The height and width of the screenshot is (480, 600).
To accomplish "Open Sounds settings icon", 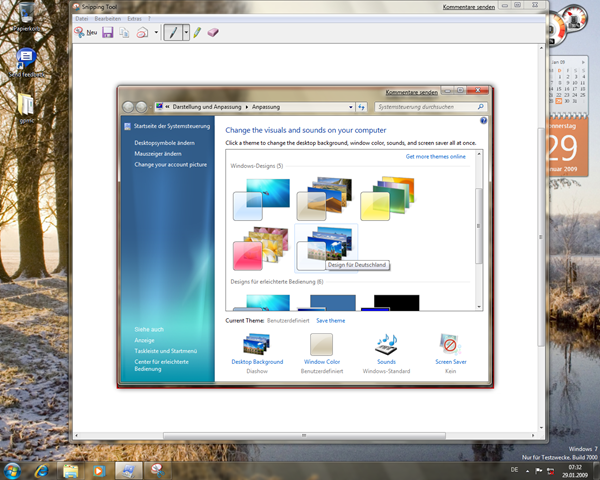I will tap(386, 344).
